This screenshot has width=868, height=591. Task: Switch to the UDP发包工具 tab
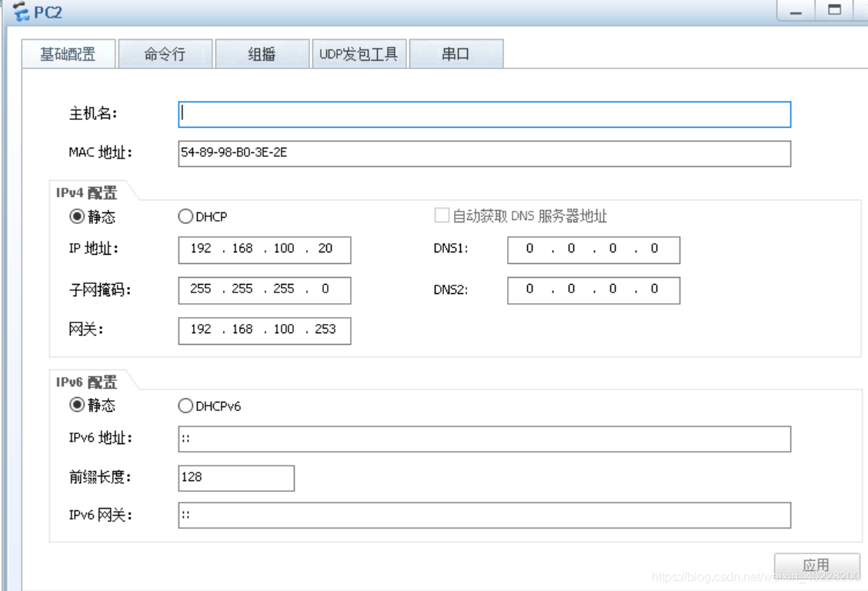pos(359,54)
